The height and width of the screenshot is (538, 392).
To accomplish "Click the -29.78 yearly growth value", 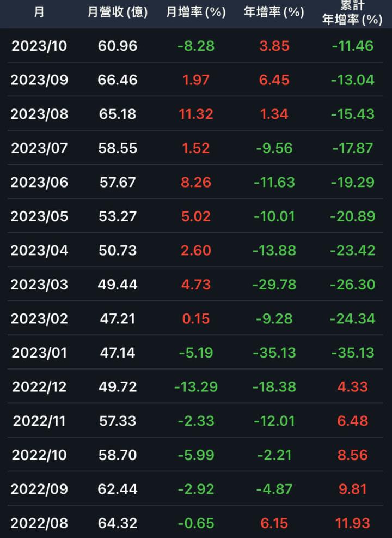I will click(274, 285).
